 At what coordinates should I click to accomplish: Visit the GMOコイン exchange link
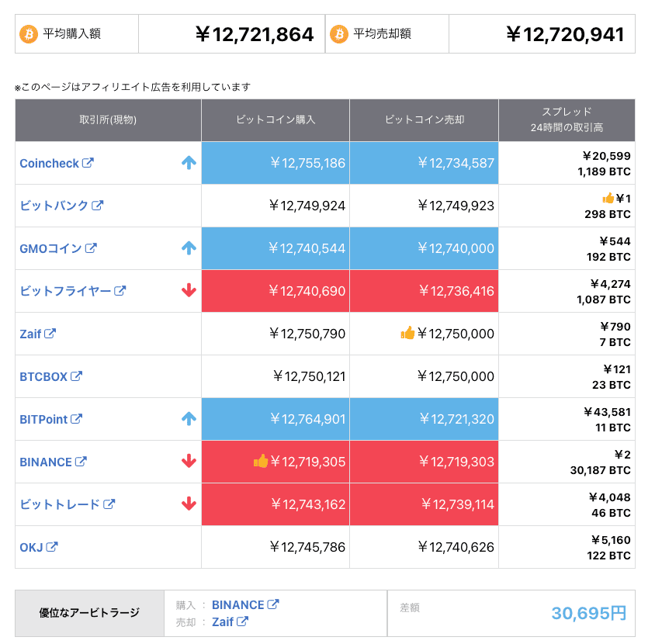click(57, 248)
